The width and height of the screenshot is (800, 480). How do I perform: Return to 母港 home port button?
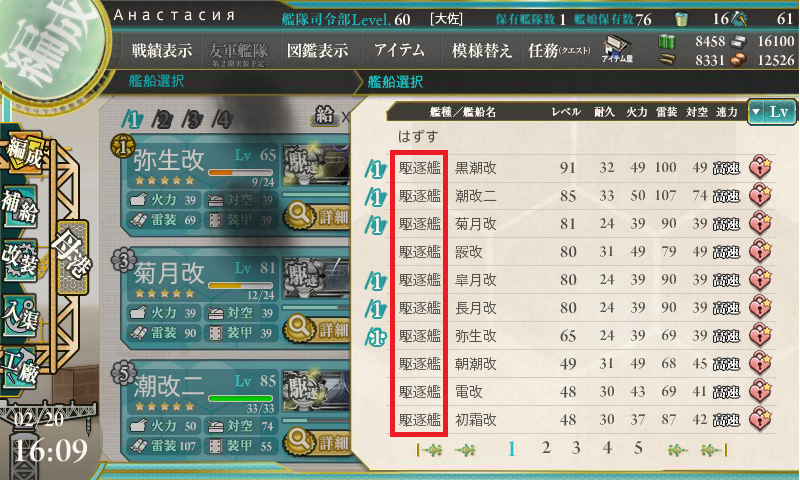coord(73,258)
